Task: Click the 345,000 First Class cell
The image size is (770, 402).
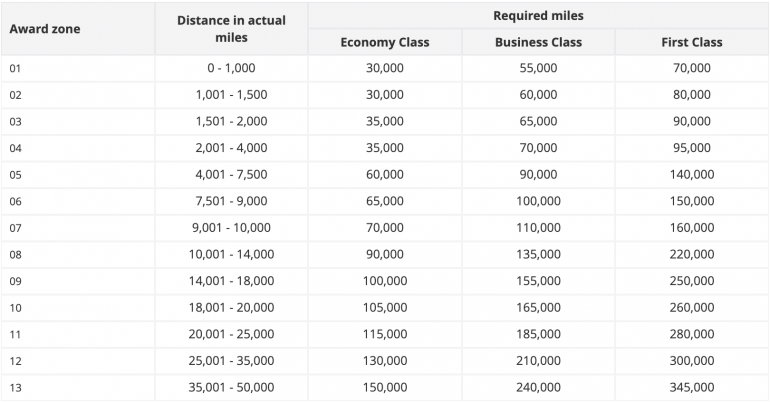Action: point(692,387)
